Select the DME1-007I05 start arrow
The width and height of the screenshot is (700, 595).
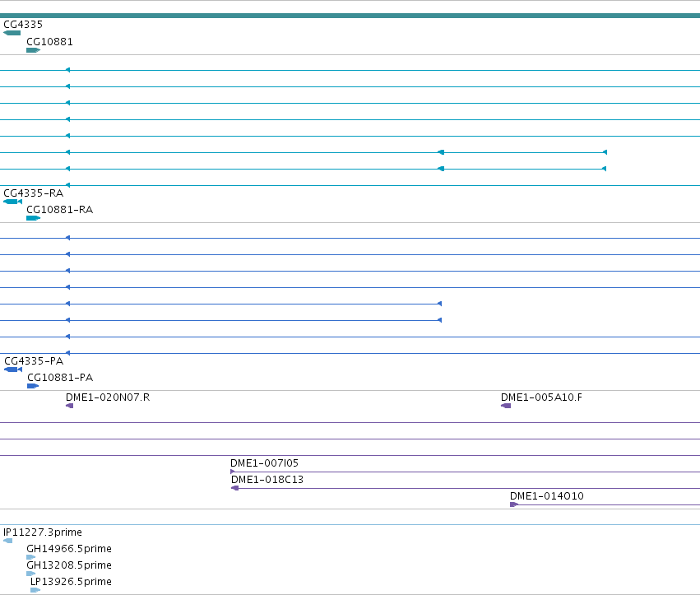point(233,472)
